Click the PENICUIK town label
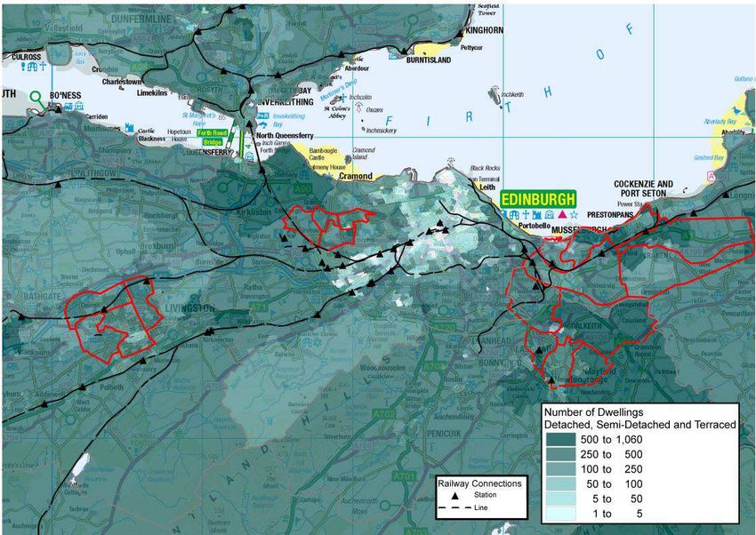 click(444, 434)
